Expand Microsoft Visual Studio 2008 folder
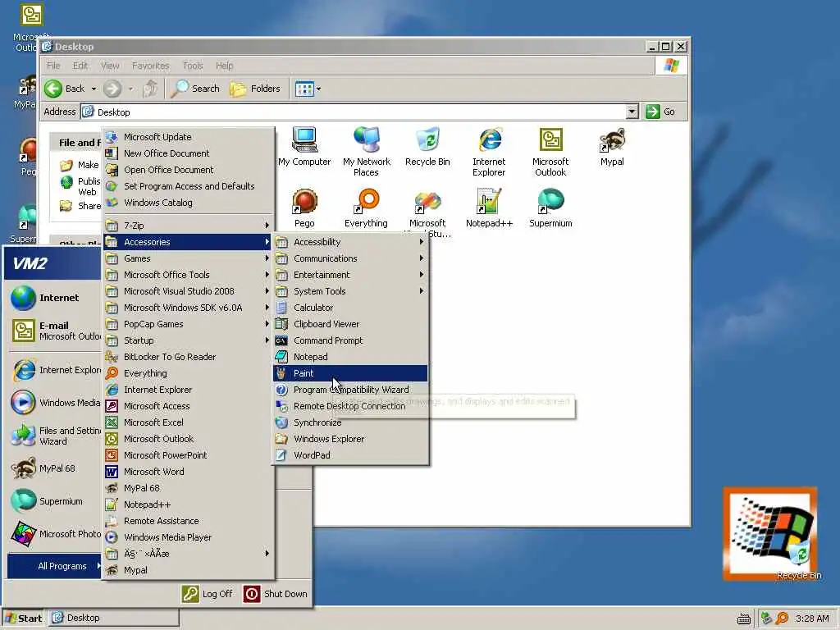840x630 pixels. click(188, 291)
